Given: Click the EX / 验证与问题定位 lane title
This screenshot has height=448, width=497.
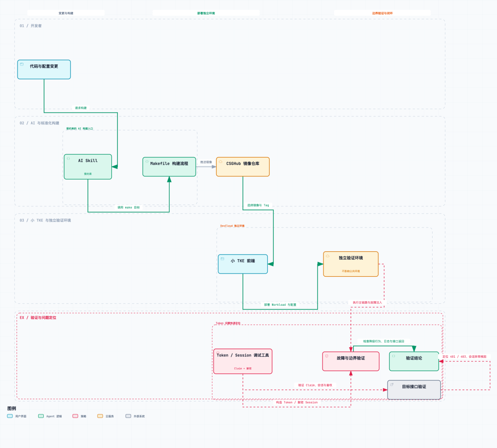Looking at the screenshot, I should (38, 318).
